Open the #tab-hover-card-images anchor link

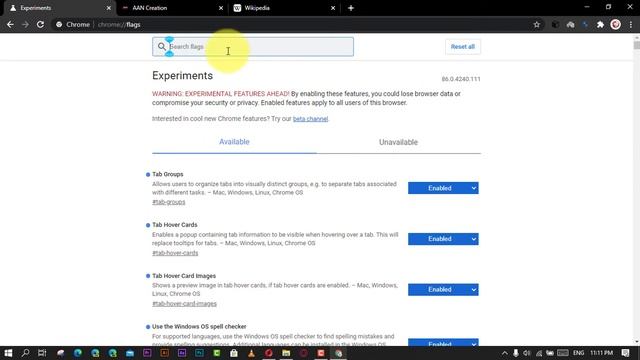point(184,304)
